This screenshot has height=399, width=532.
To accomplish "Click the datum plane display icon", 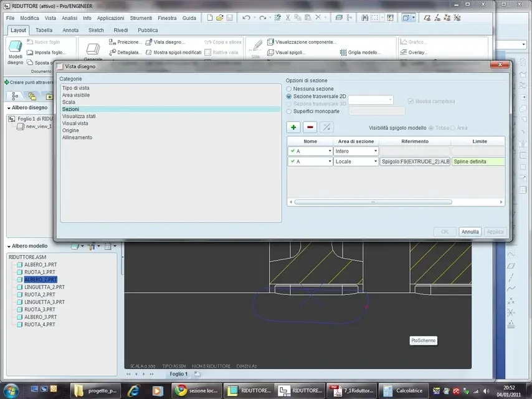I will coord(427,17).
